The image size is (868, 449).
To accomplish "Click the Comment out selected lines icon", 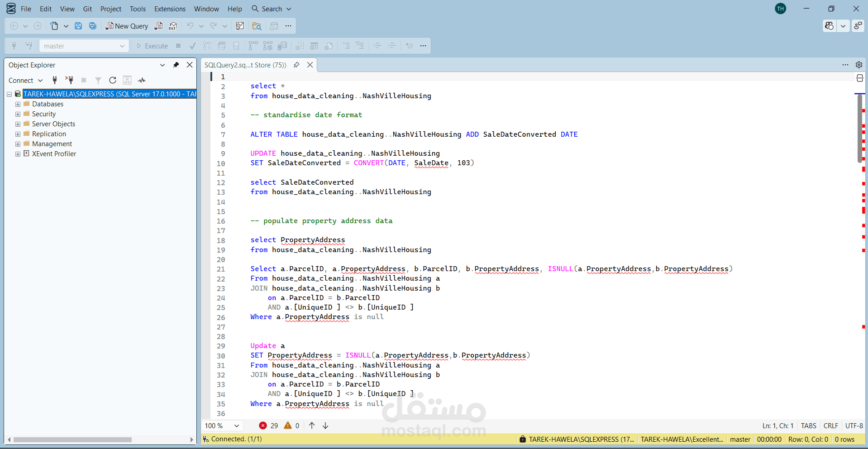I will pos(346,46).
